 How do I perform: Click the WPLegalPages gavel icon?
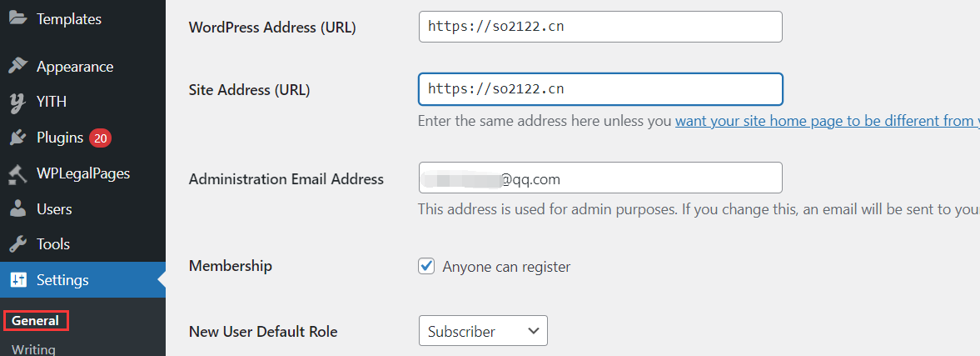[x=17, y=173]
